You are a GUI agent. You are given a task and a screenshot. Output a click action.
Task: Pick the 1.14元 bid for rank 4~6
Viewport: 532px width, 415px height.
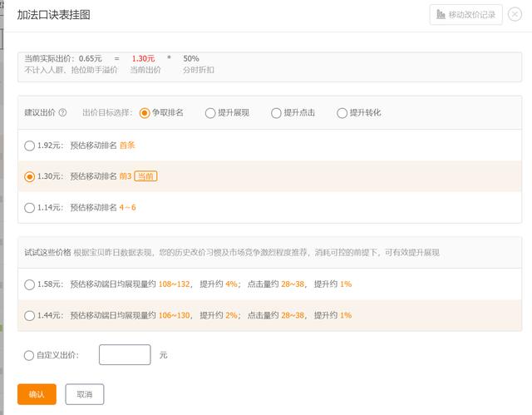pyautogui.click(x=30, y=208)
